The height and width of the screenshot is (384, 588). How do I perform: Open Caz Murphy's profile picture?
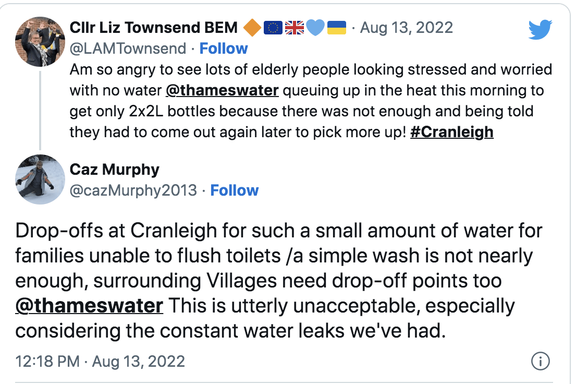[x=40, y=179]
